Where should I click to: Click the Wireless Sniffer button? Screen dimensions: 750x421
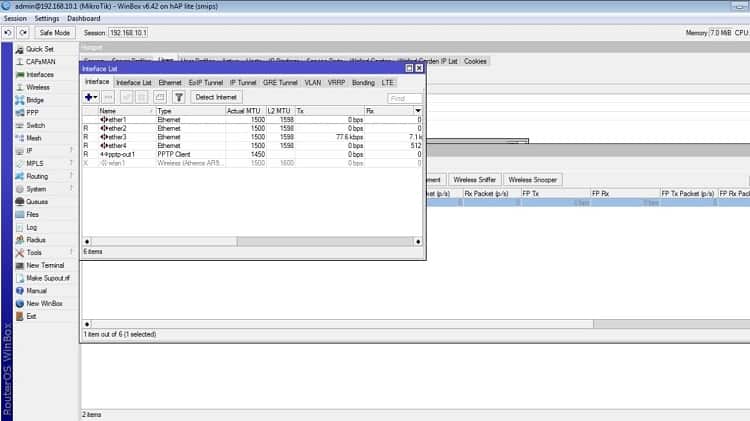474,180
